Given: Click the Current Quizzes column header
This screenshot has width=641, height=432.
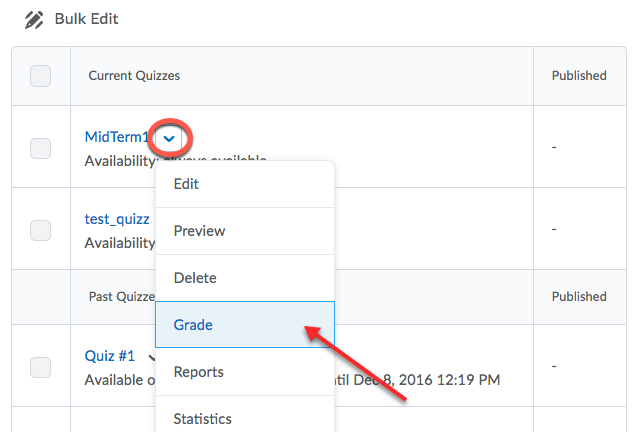Looking at the screenshot, I should coord(134,76).
